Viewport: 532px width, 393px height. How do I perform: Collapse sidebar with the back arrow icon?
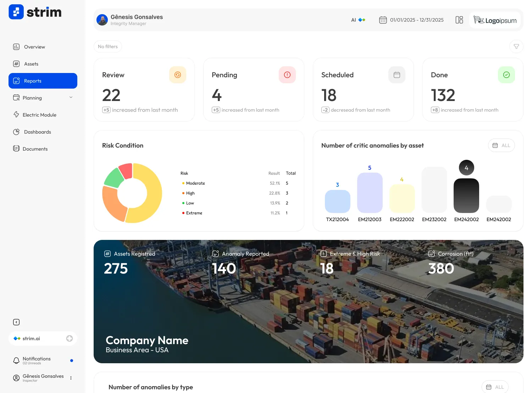tap(16, 322)
